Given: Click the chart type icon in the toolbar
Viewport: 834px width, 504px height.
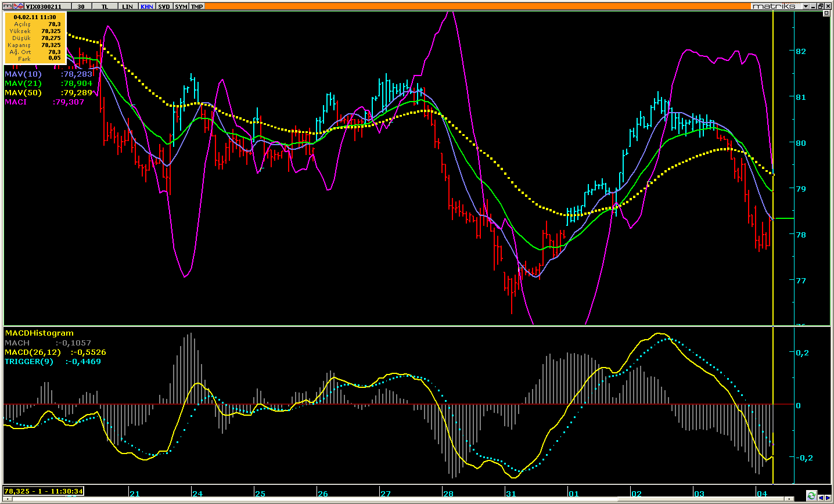Looking at the screenshot, I should tap(18, 6).
